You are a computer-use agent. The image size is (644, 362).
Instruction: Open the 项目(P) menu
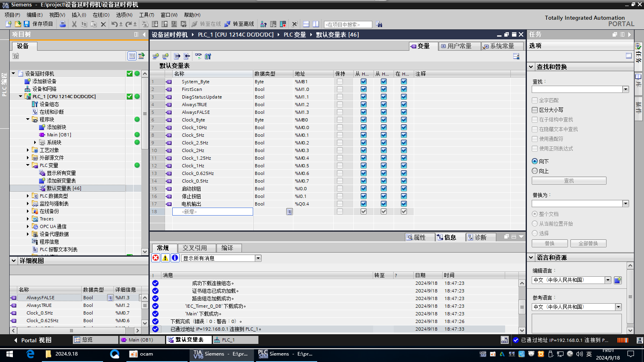[12, 15]
